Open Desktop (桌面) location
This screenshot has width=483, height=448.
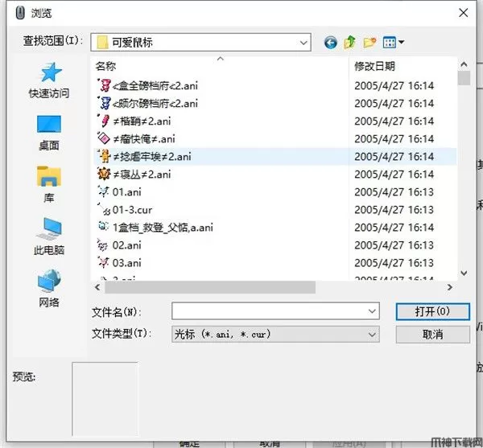point(49,133)
